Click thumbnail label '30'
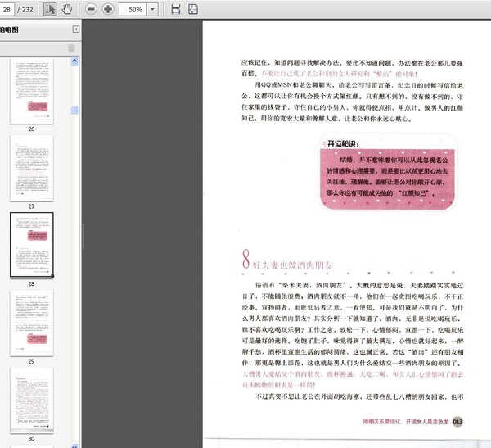The image size is (491, 448). point(31,439)
